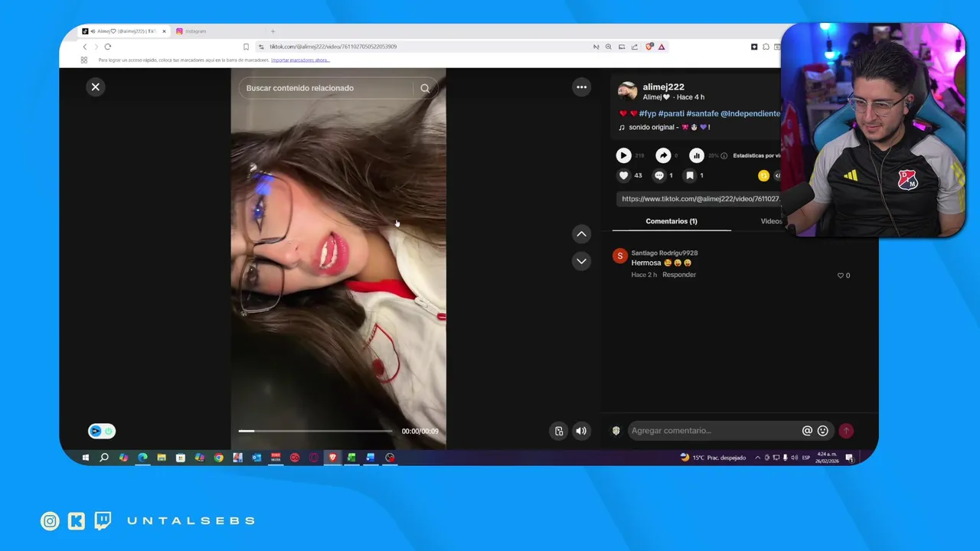The height and width of the screenshot is (551, 980).
Task: Open File Explorer from the taskbar
Action: click(x=162, y=458)
